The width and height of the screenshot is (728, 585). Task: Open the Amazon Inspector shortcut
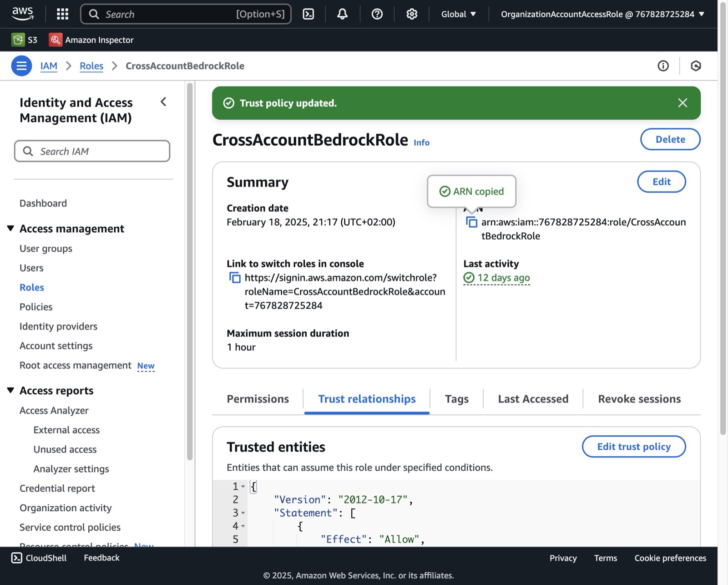coord(91,40)
